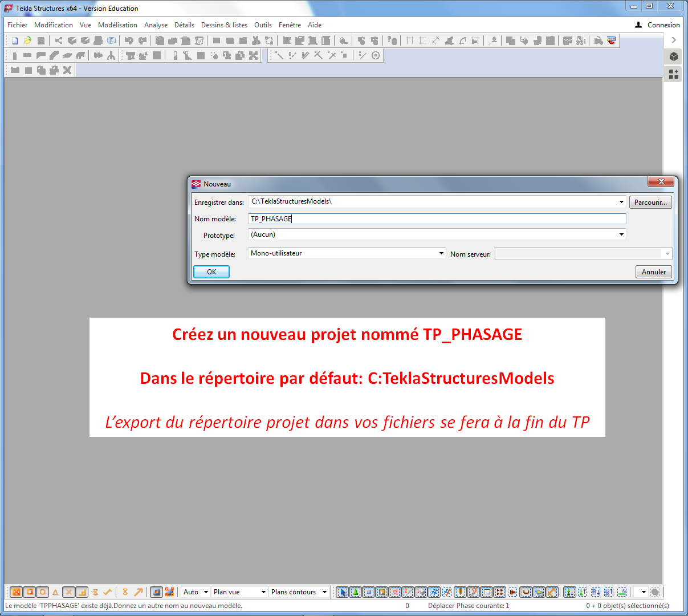Confirm the new model with OK
688x616 pixels.
coord(211,272)
